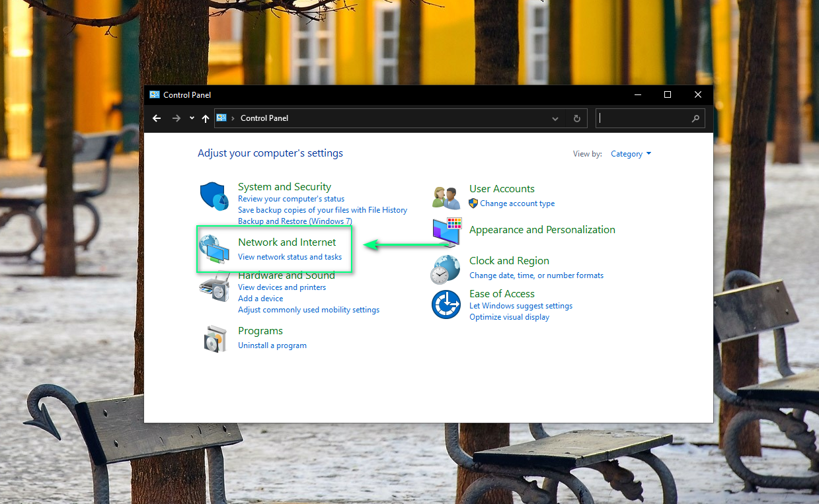Viewport: 819px width, 504px height.
Task: Open Appearance and Personalization monitor icon
Action: click(x=447, y=232)
